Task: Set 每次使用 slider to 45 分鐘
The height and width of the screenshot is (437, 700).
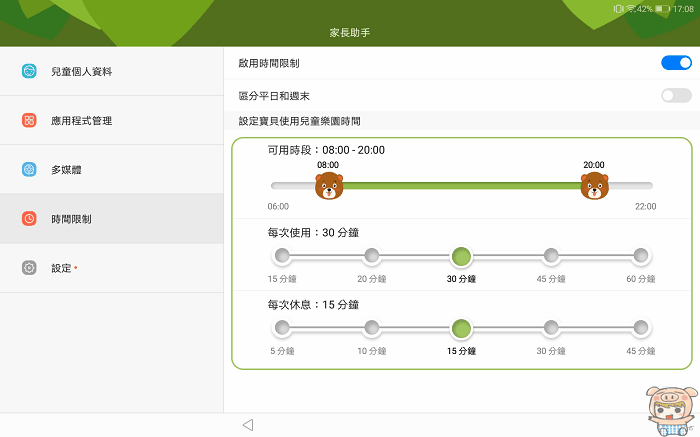Action: (551, 256)
